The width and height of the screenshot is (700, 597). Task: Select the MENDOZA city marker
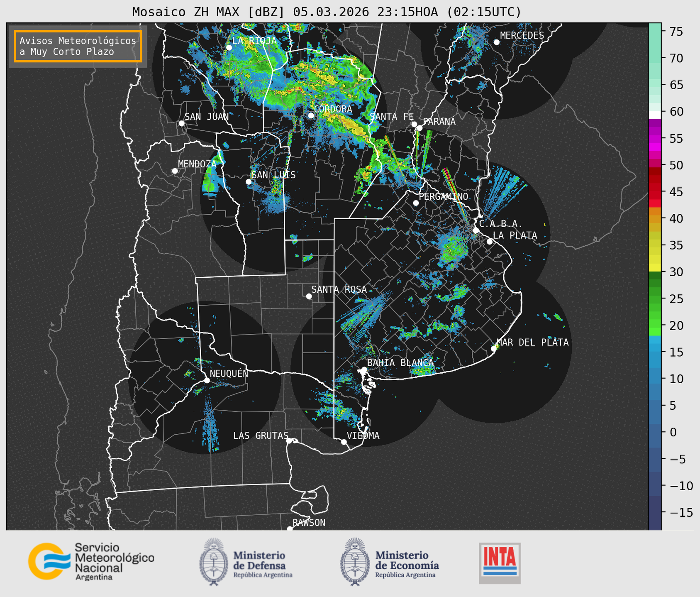(175, 171)
